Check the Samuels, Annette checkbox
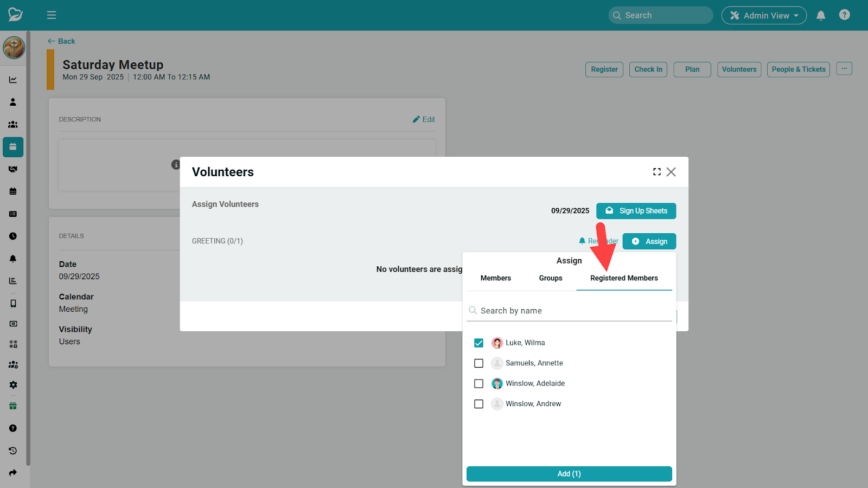The width and height of the screenshot is (868, 488). [478, 363]
